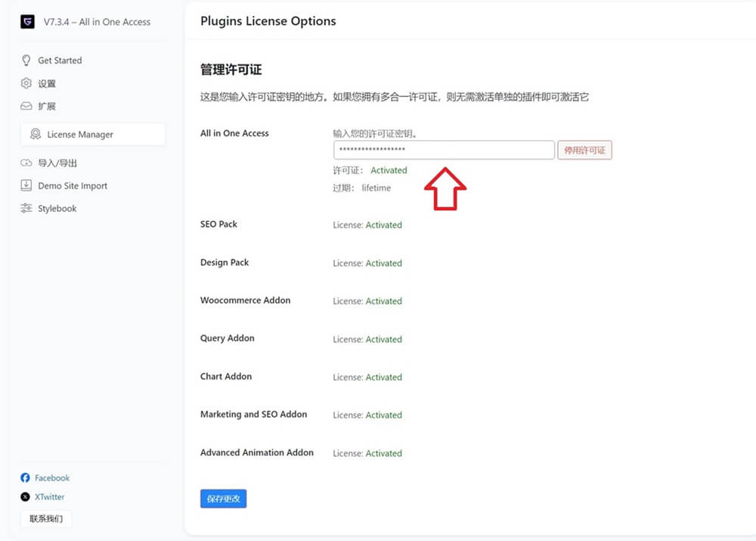756x541 pixels.
Task: Click the XTwitter link
Action: (x=49, y=496)
